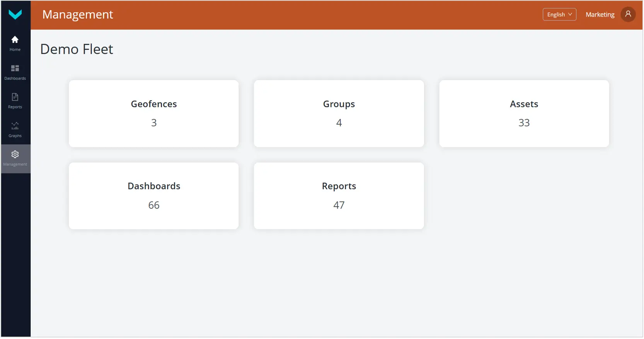Open the Dashboards grid icon in sidebar
The height and width of the screenshot is (339, 644).
coord(15,68)
